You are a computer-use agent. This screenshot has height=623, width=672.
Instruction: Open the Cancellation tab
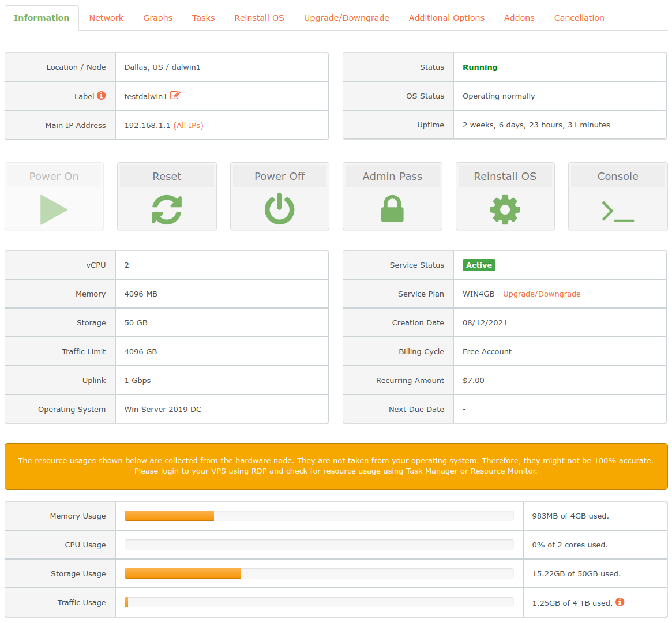pyautogui.click(x=579, y=18)
